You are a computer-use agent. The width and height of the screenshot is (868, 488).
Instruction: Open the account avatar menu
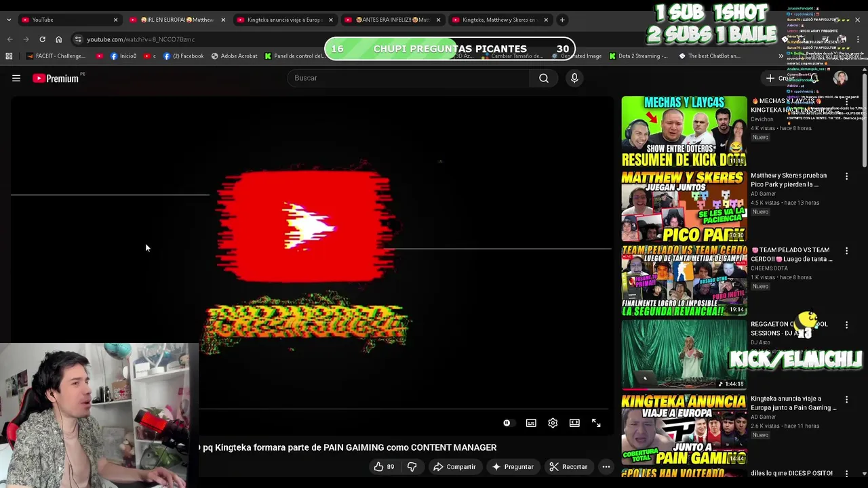pos(840,78)
